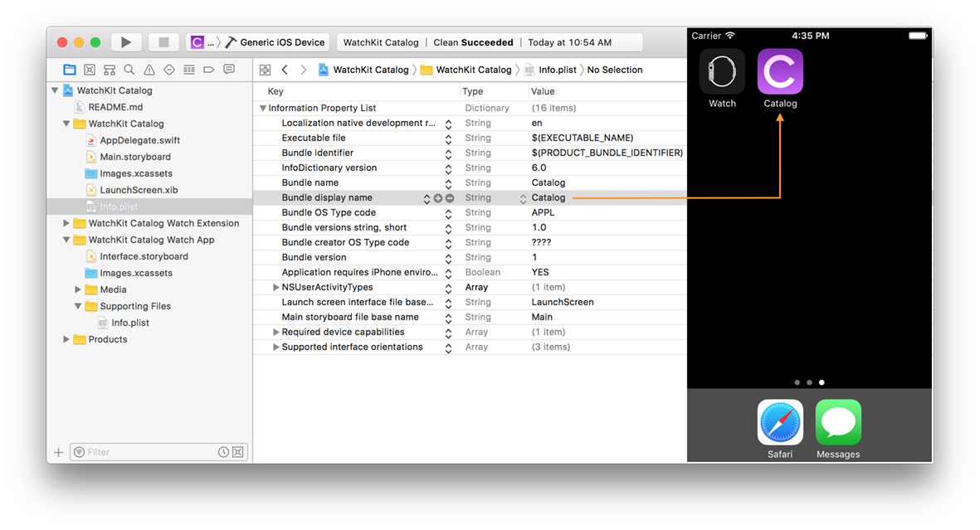Click the Run (play) button

click(x=126, y=42)
